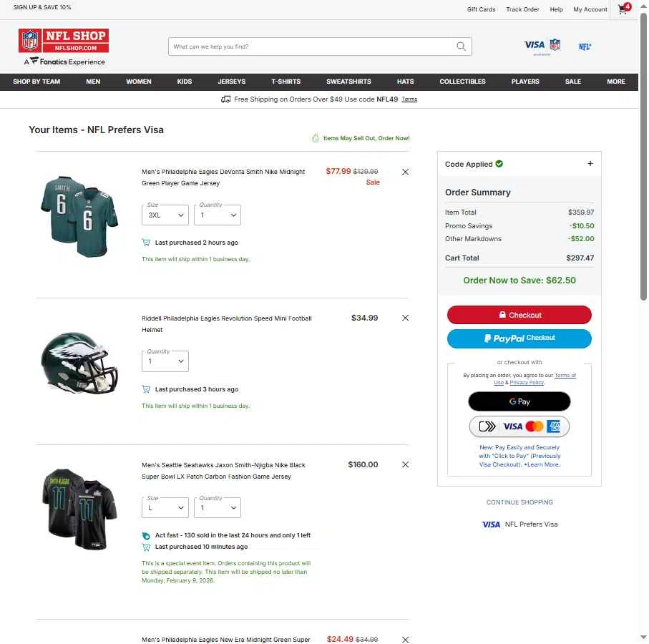Open the Kids menu
This screenshot has width=649, height=644.
tap(184, 82)
